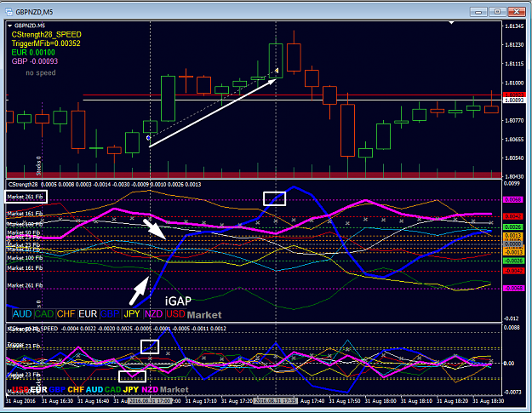Click the green -0.0026 level tag
The width and height of the screenshot is (532, 413).
point(513,261)
